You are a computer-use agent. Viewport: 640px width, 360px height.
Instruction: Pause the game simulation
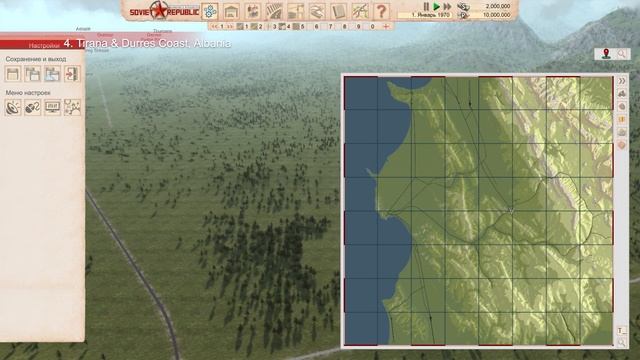point(426,6)
